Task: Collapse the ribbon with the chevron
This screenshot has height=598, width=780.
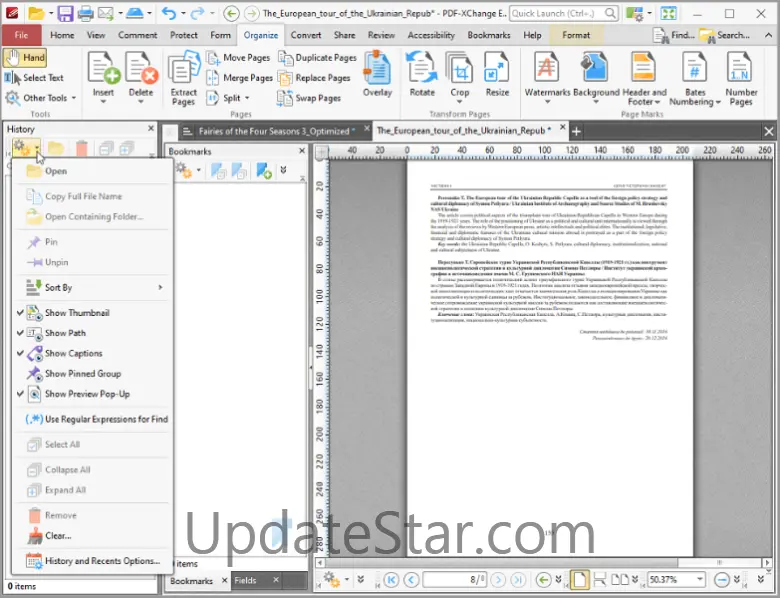Action: (768, 35)
